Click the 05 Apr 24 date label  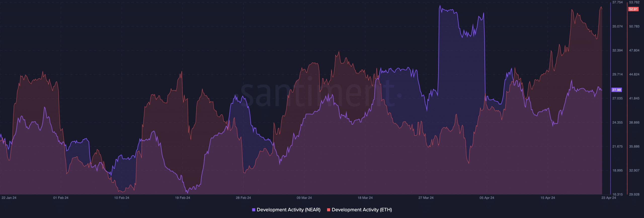point(487,198)
